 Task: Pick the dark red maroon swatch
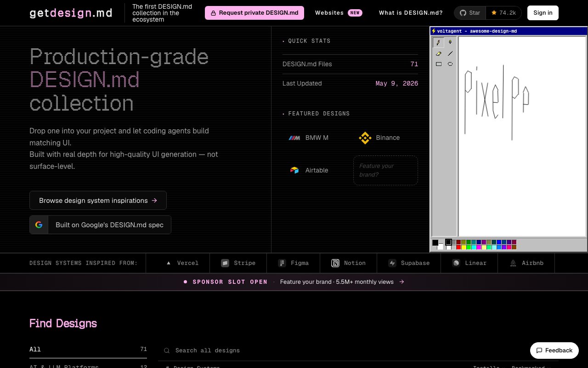tap(458, 242)
